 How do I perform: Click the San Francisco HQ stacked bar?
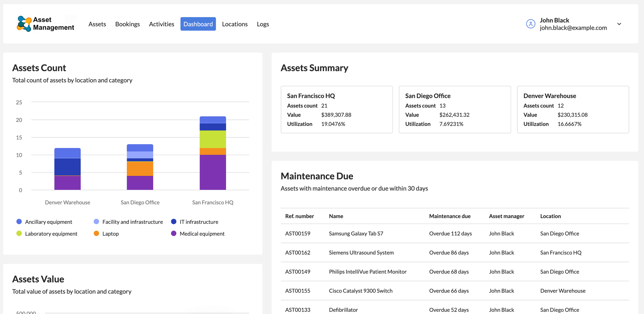[x=213, y=154]
